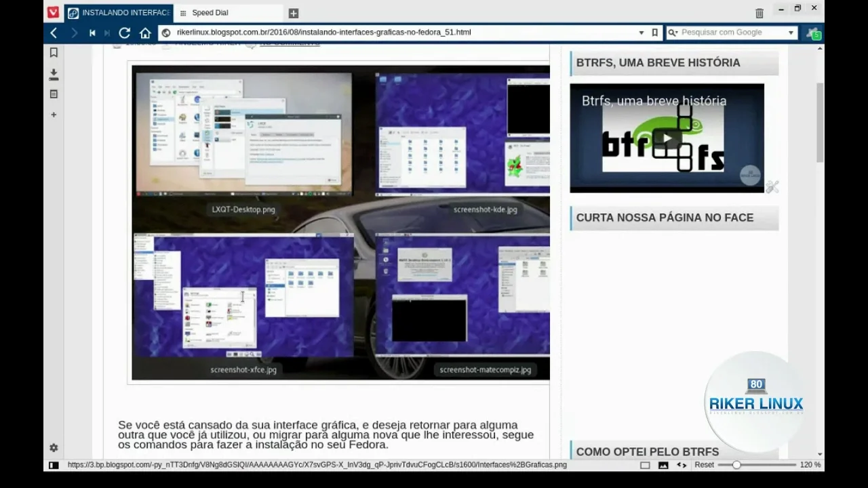Click the COMO OPTEI PELO BTRFS heading

[648, 451]
